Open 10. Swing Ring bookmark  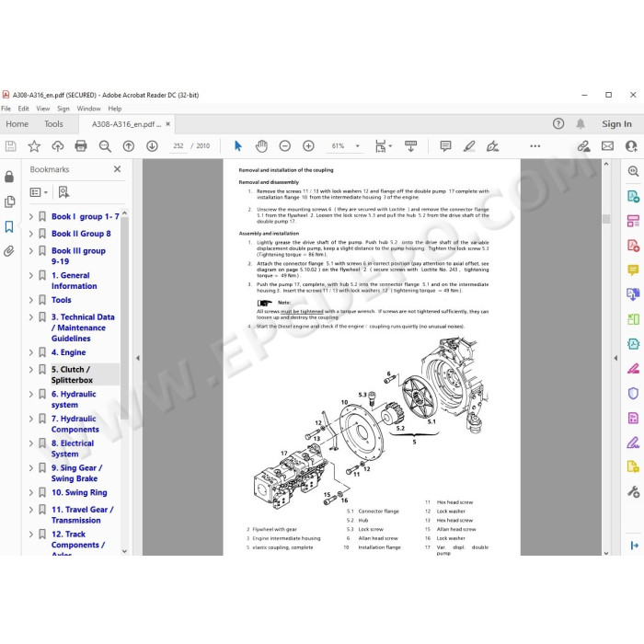[x=79, y=492]
